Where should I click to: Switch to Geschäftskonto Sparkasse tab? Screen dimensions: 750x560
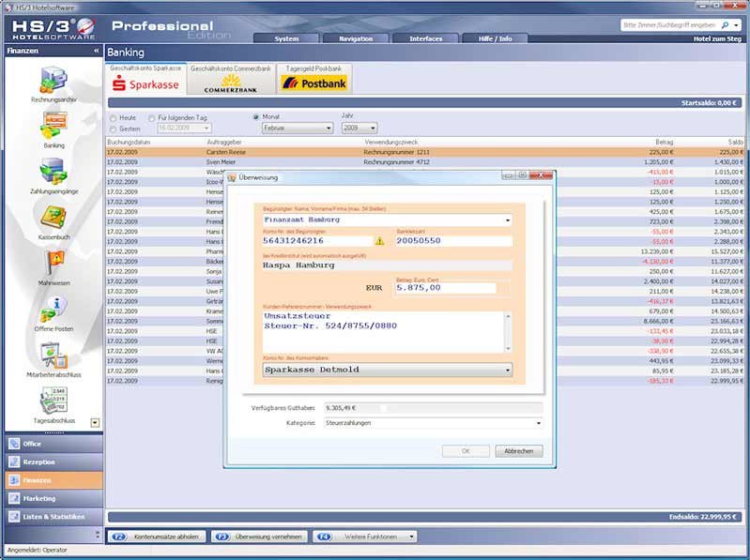[145, 79]
